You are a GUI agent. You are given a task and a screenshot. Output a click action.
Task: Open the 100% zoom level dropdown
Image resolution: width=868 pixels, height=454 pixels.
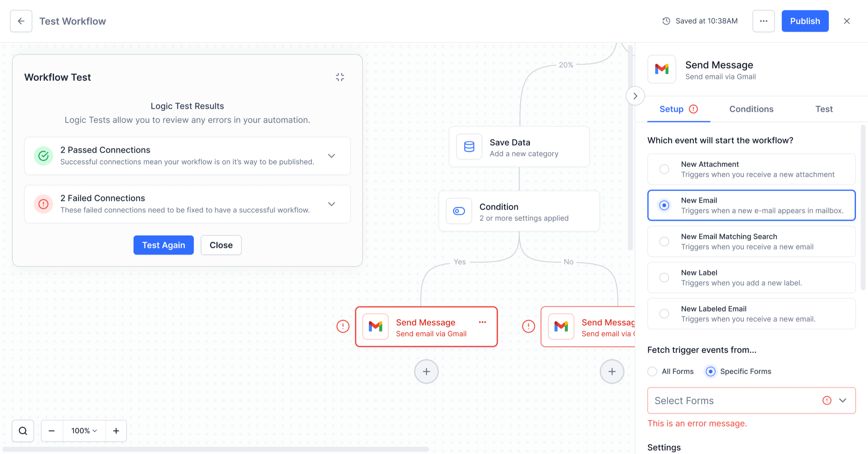point(84,431)
